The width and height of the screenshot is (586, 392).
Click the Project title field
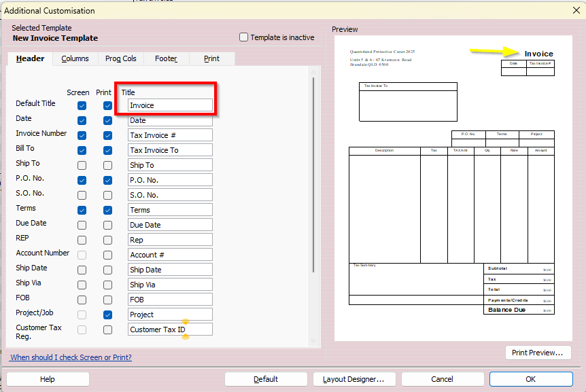coord(170,315)
